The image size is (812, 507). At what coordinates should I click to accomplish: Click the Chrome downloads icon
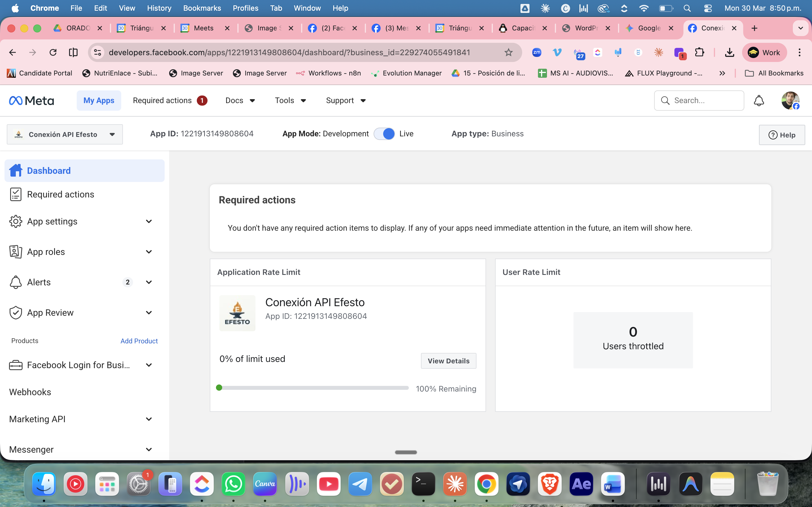point(729,52)
